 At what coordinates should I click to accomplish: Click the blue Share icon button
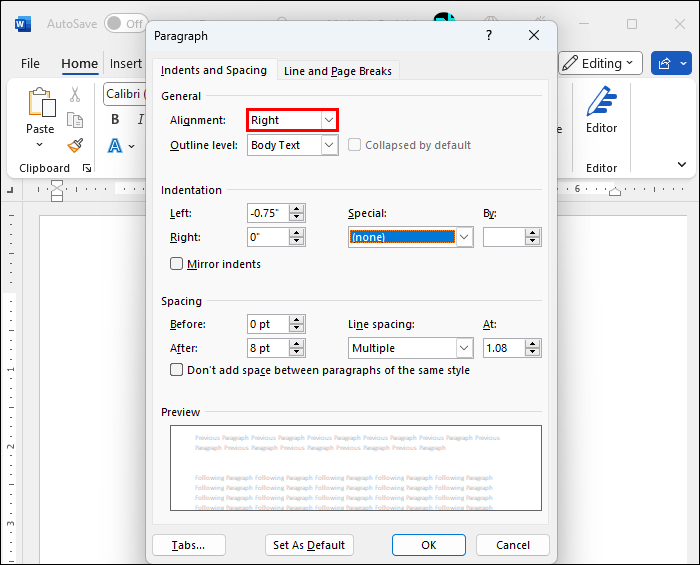click(x=664, y=63)
